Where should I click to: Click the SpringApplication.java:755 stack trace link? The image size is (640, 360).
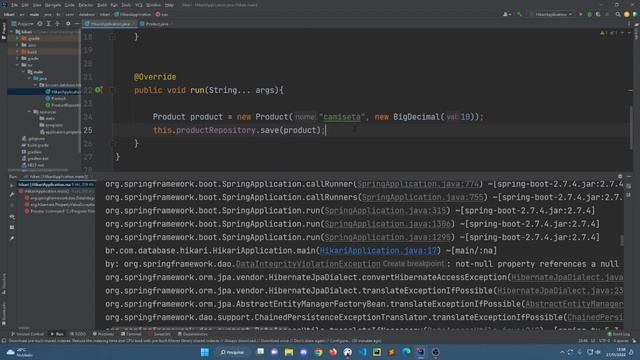tap(422, 198)
